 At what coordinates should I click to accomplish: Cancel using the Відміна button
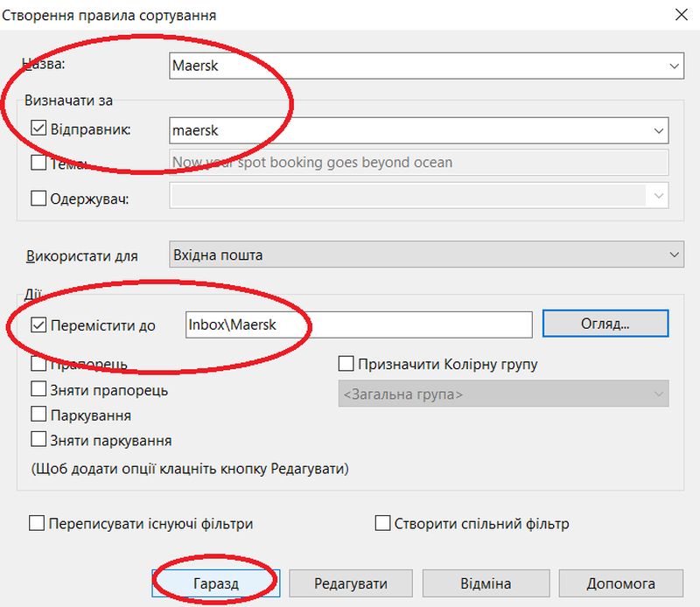point(485,583)
